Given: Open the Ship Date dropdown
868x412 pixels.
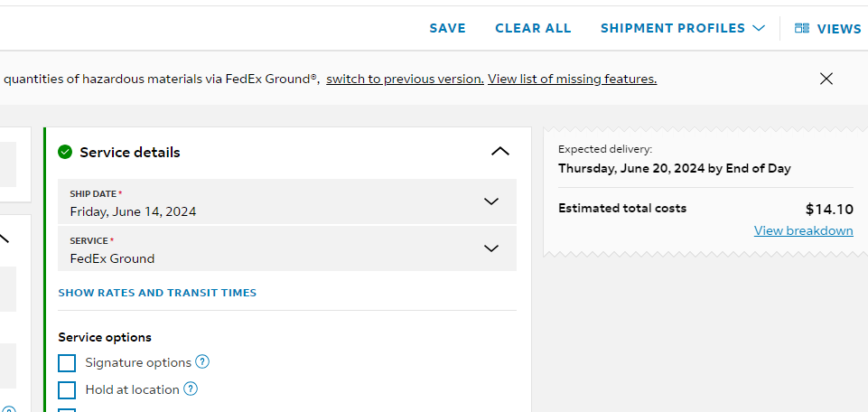Looking at the screenshot, I should 286,201.
